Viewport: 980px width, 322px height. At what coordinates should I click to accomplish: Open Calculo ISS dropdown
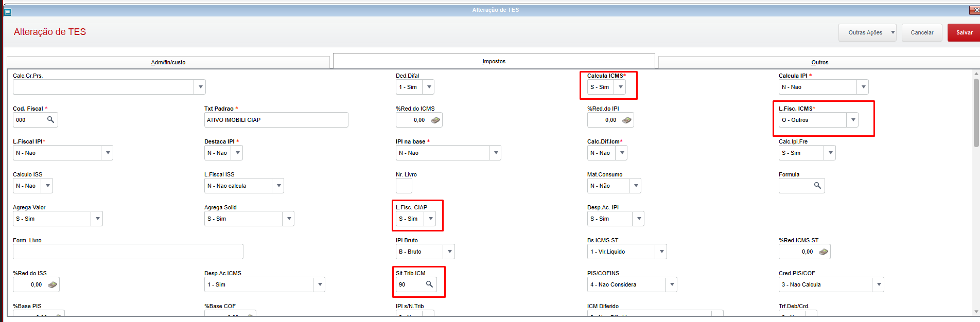(x=47, y=186)
